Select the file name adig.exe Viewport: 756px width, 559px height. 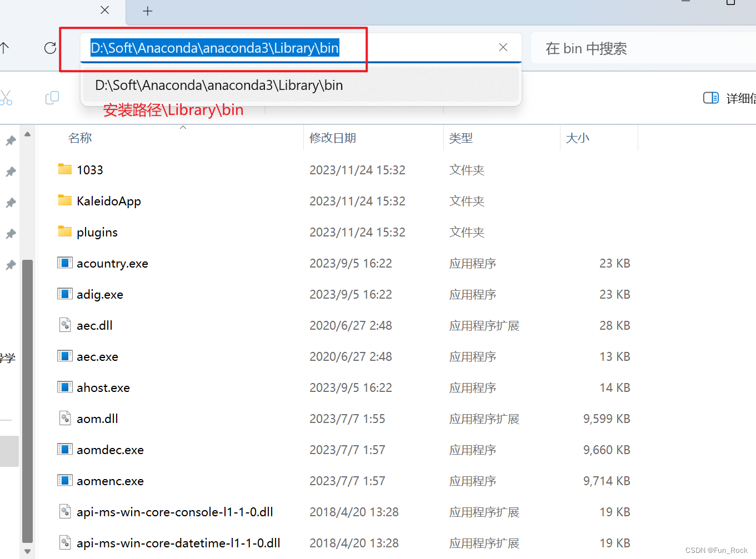[x=100, y=294]
